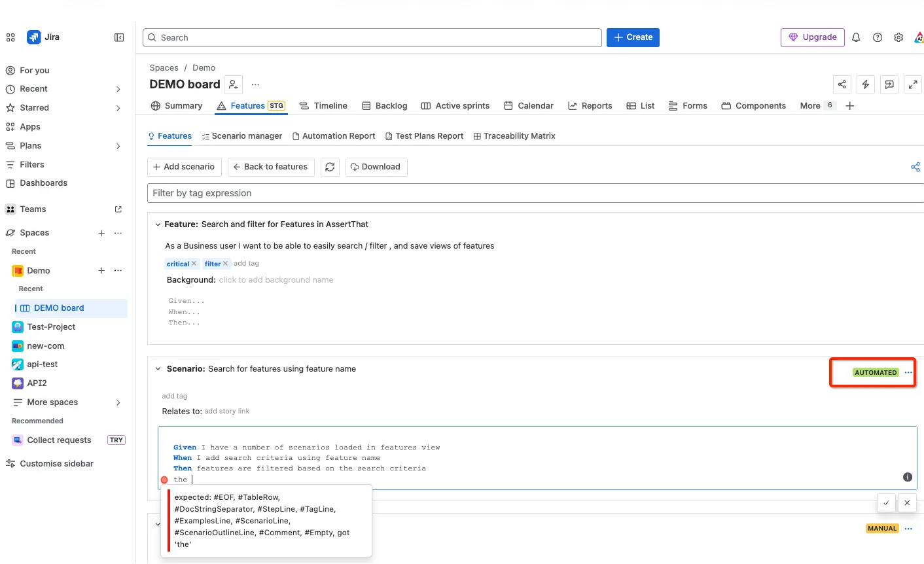Image resolution: width=924 pixels, height=564 pixels.
Task: Click Back to features button
Action: pyautogui.click(x=271, y=167)
